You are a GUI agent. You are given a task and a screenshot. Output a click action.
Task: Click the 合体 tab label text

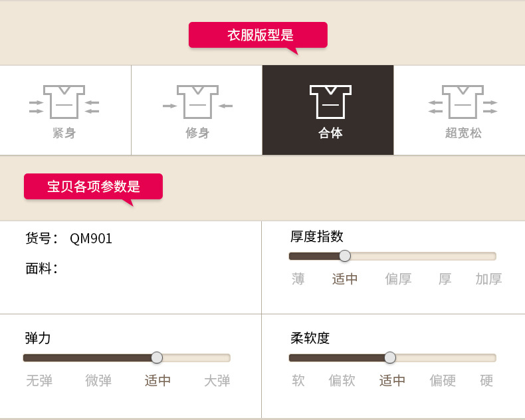(x=330, y=133)
